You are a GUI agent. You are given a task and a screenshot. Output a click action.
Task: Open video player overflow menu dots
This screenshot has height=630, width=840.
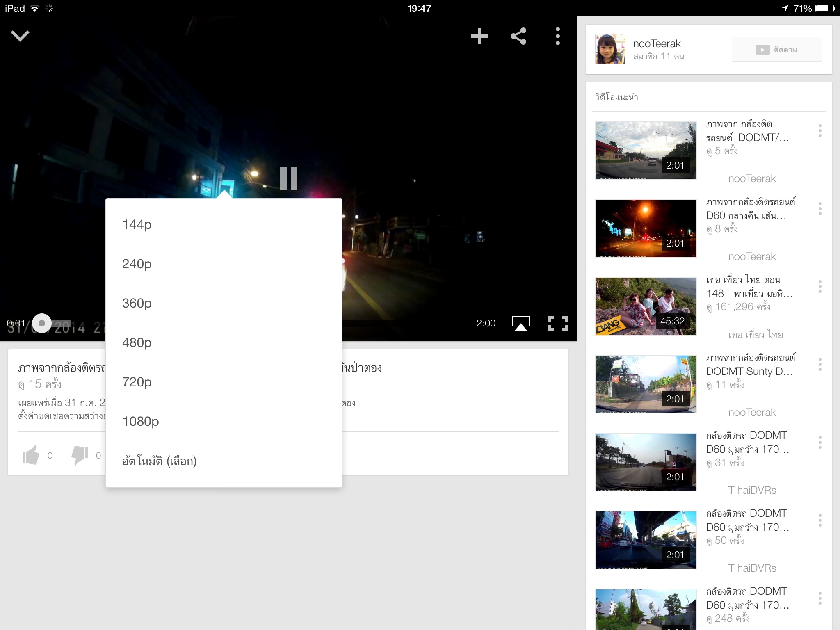coord(557,36)
